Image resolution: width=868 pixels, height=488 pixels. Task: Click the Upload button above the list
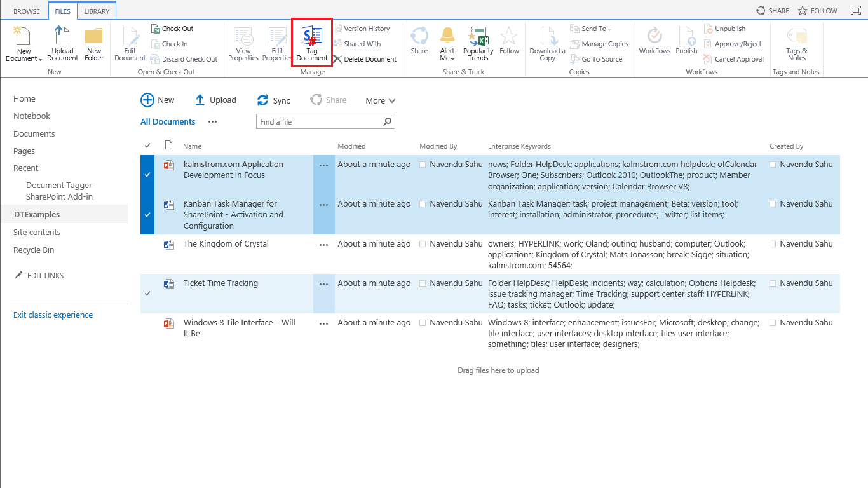(x=215, y=100)
